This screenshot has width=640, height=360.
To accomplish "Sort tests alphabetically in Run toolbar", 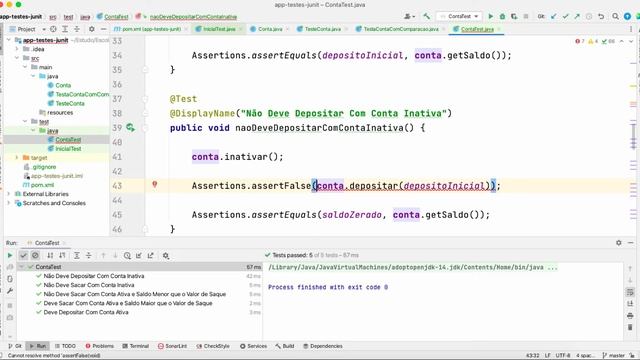I will click(x=50, y=256).
